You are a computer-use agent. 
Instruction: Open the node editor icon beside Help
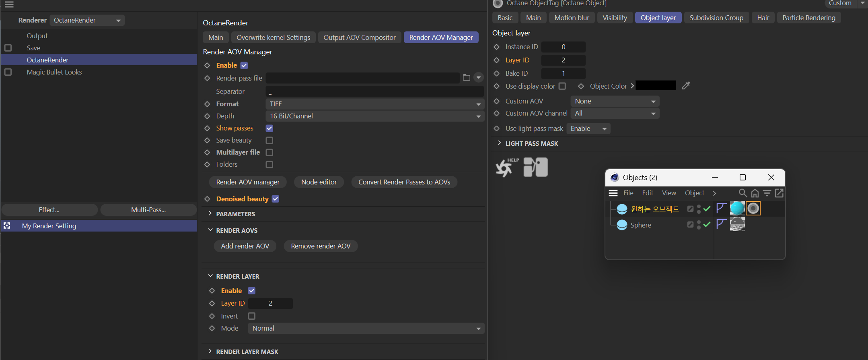click(535, 167)
